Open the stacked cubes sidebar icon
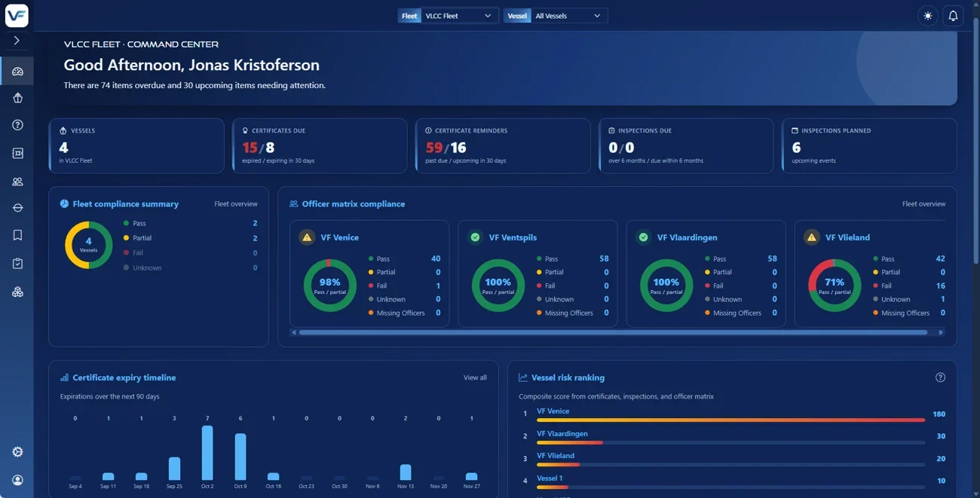 (x=17, y=292)
